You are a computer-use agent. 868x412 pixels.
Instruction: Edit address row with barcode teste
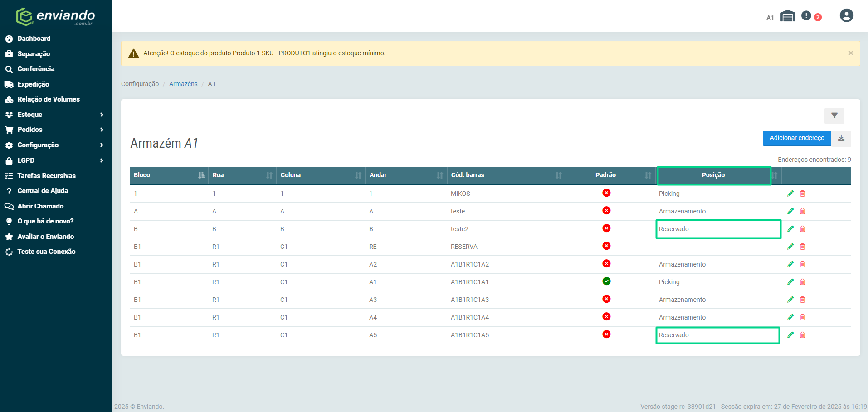point(790,211)
